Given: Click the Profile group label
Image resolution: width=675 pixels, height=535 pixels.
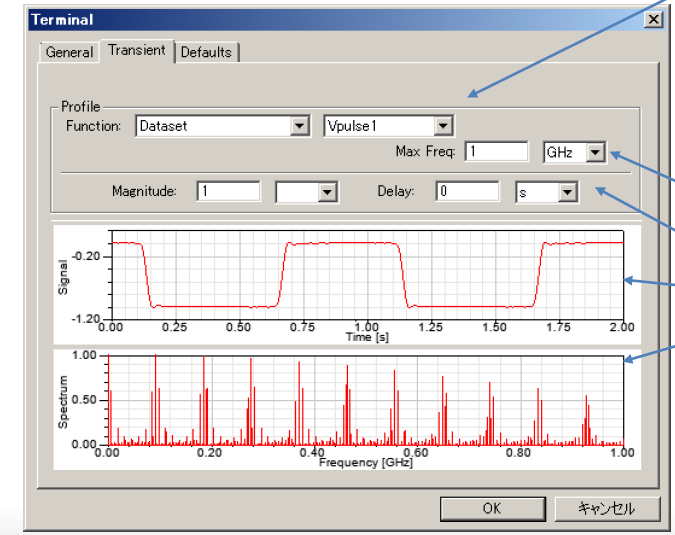Looking at the screenshot, I should [81, 106].
